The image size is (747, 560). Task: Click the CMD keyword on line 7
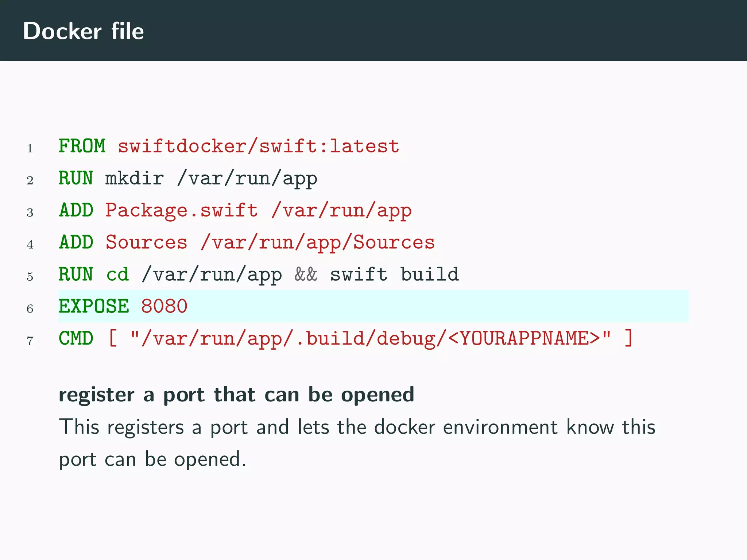click(76, 339)
